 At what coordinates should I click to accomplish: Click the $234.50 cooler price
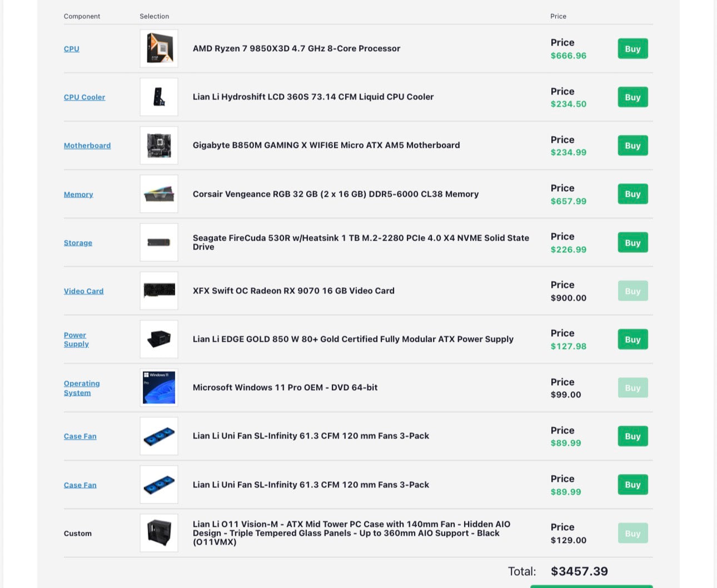click(x=568, y=104)
